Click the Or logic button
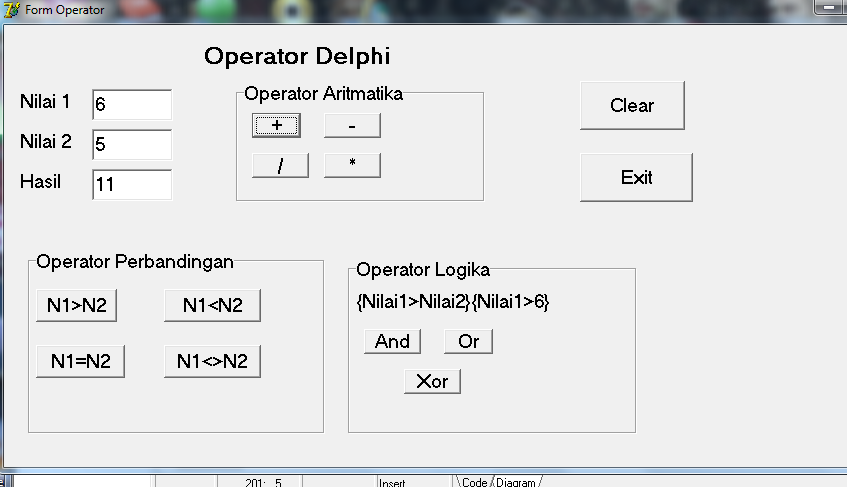The image size is (847, 487). click(x=468, y=341)
